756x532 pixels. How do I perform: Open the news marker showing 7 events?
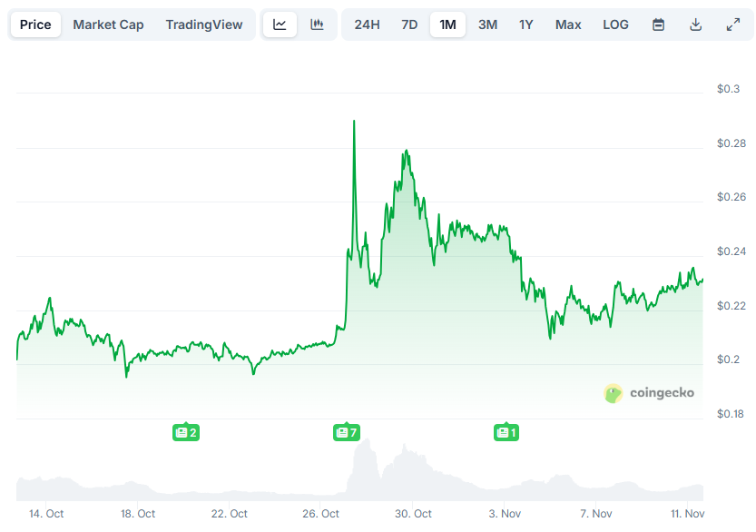click(x=345, y=432)
